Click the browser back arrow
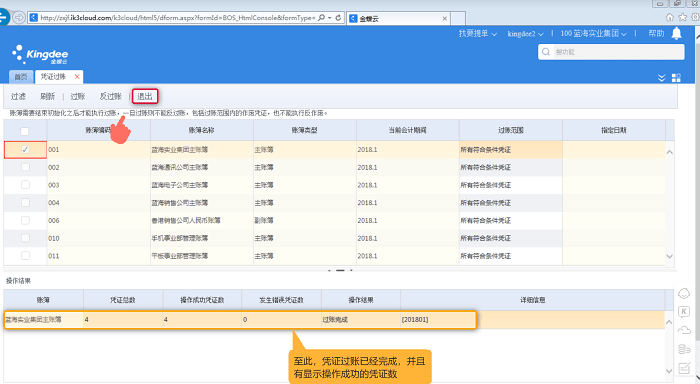 coord(3,17)
